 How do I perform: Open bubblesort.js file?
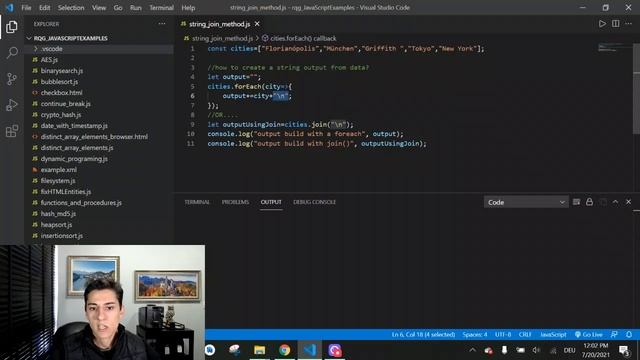(x=59, y=82)
